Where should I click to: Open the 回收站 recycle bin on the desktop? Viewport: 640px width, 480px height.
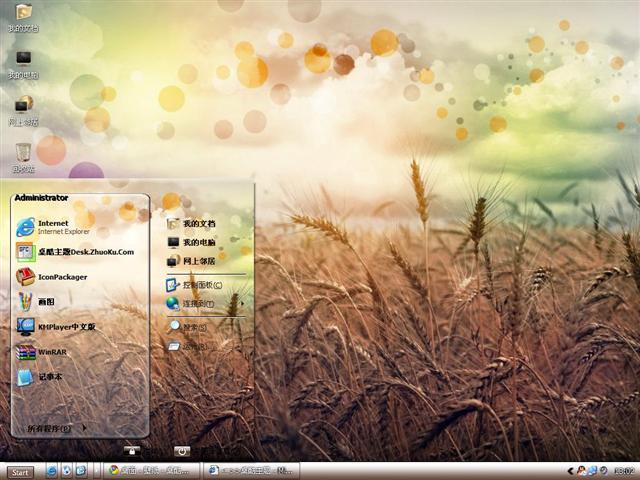[x=23, y=155]
